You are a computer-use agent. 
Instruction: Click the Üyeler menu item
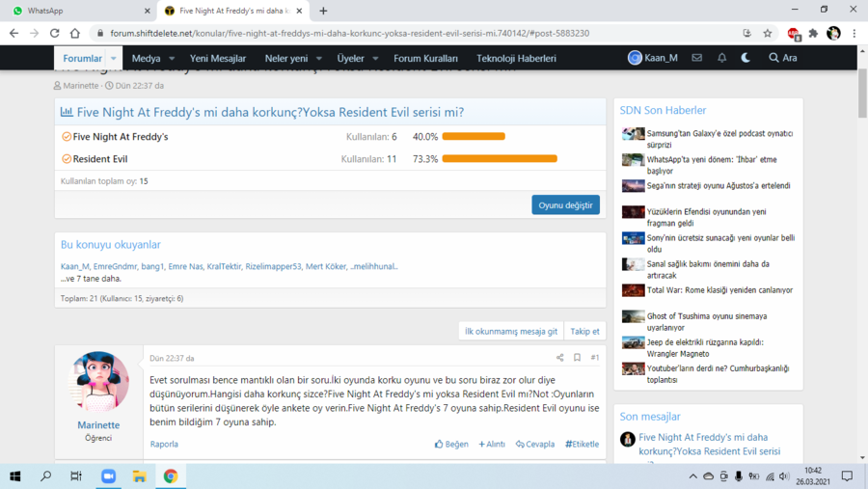(x=350, y=58)
